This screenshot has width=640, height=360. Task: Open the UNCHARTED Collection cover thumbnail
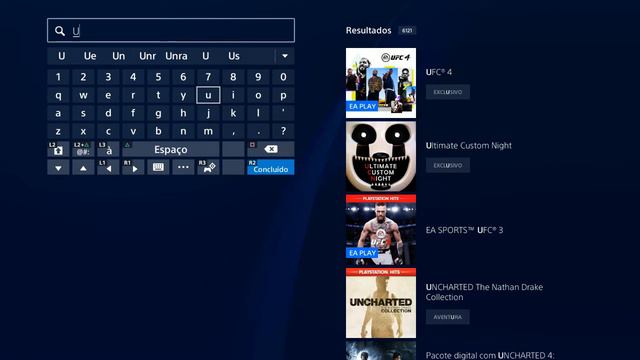(381, 303)
